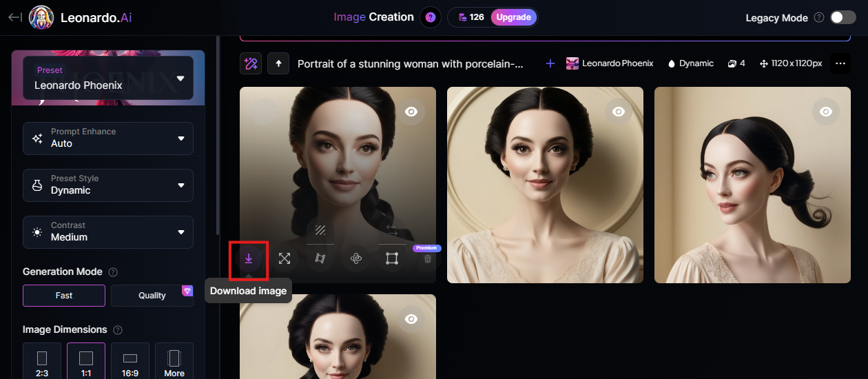The image size is (868, 379).
Task: Open the orbit camera icon on first portrait
Action: coord(356,258)
